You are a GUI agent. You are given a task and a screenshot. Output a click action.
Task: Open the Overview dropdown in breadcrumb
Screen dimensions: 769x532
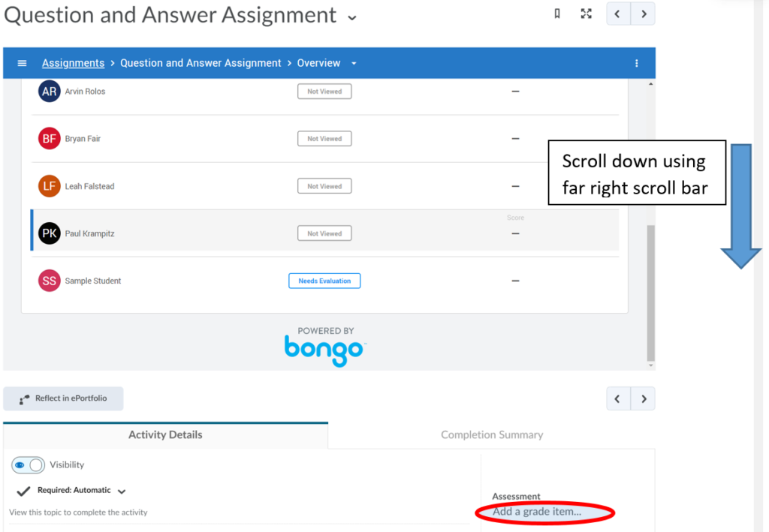pyautogui.click(x=354, y=63)
